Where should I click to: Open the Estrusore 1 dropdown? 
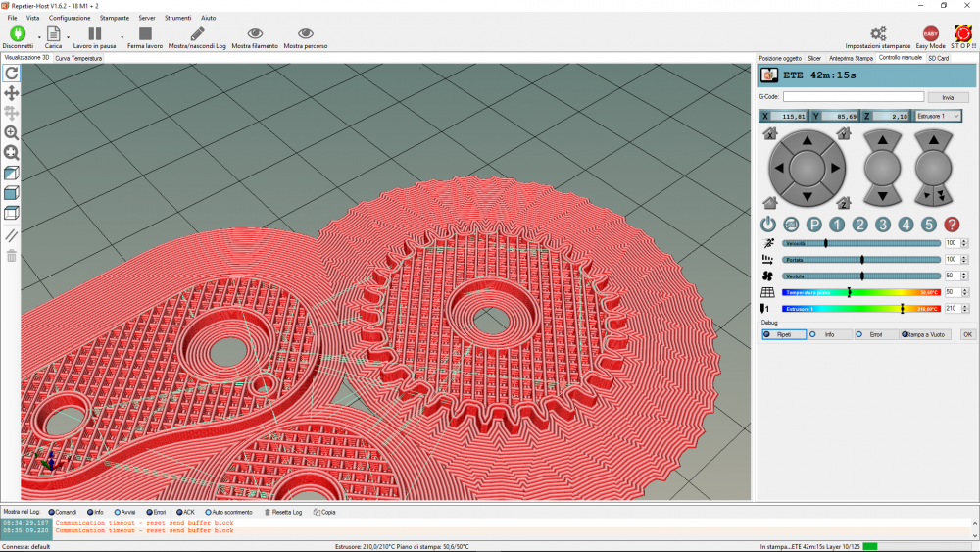(938, 116)
